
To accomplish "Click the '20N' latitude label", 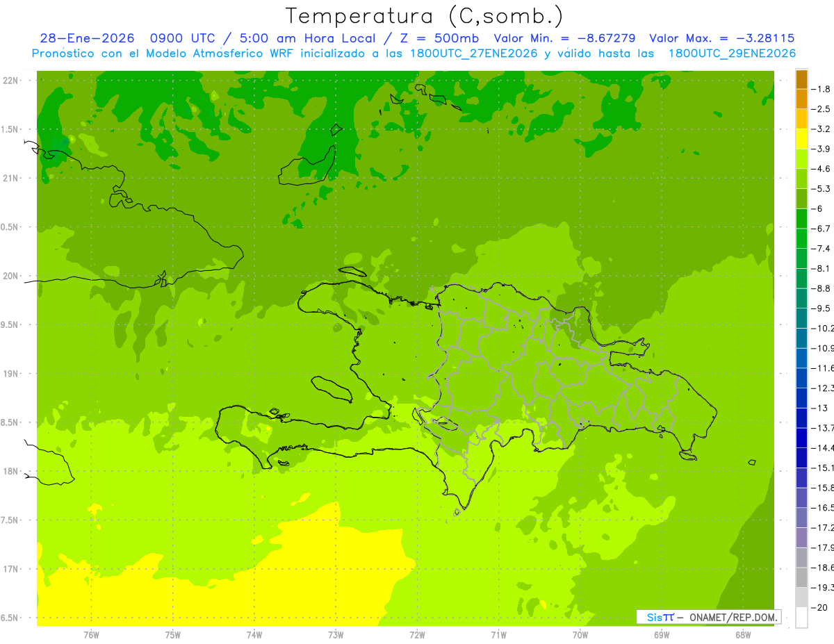I will (x=10, y=276).
